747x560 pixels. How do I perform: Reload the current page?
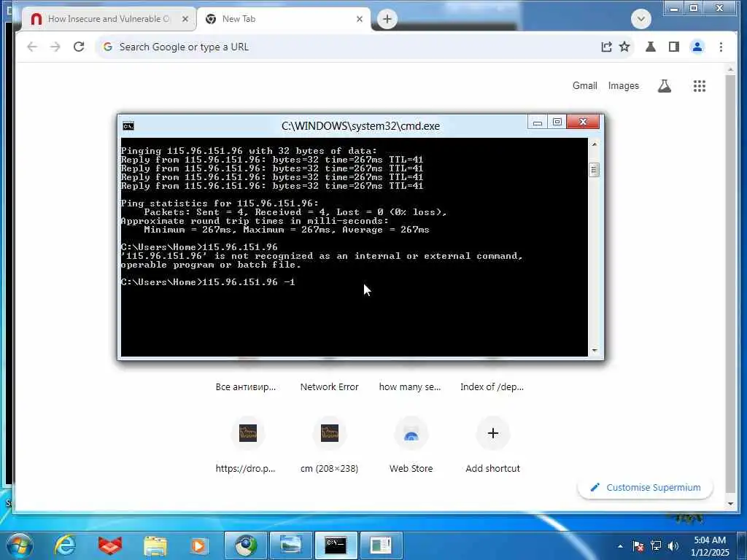[79, 47]
